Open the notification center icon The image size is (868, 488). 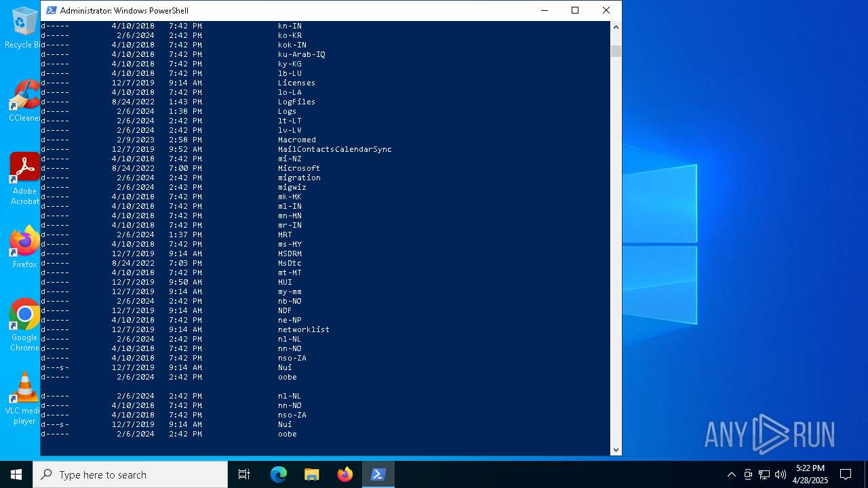(846, 474)
